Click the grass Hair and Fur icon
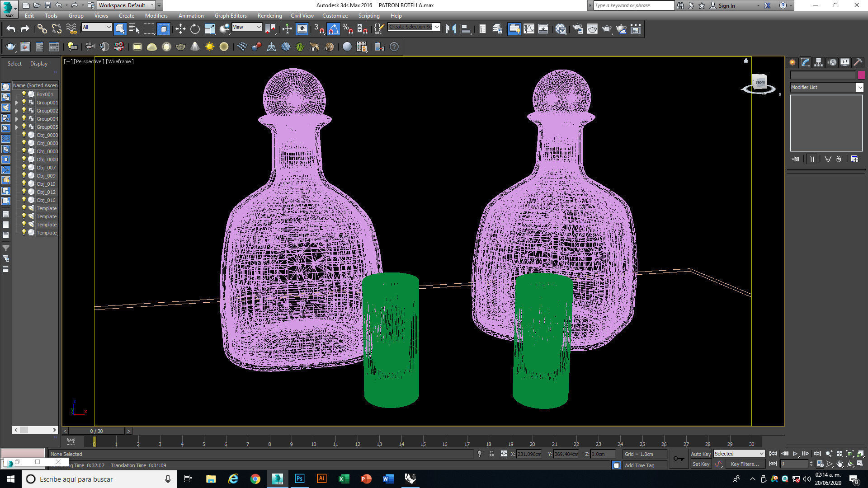Screen dimensions: 868x488 click(300, 47)
